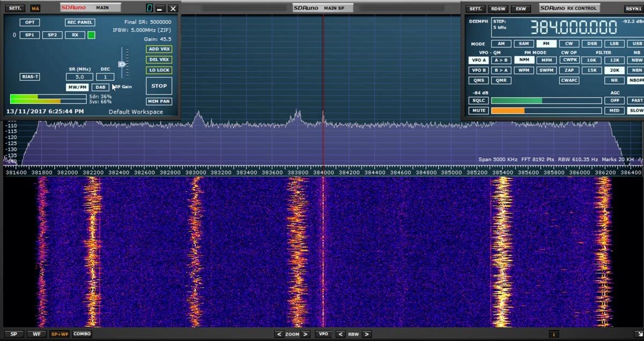Click ADD VRX to add a receiver
Image resolution: width=644 pixels, height=341 pixels.
point(158,49)
